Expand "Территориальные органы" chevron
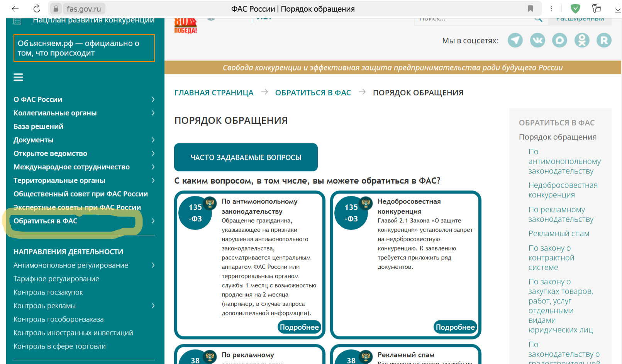The height and width of the screenshot is (364, 622). pyautogui.click(x=153, y=180)
